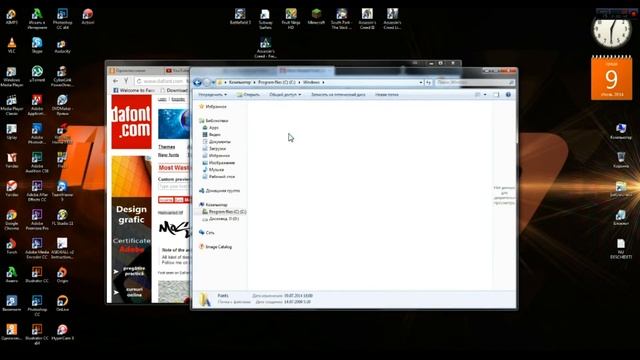Select Network in the Explorer navigation pane

tap(207, 232)
